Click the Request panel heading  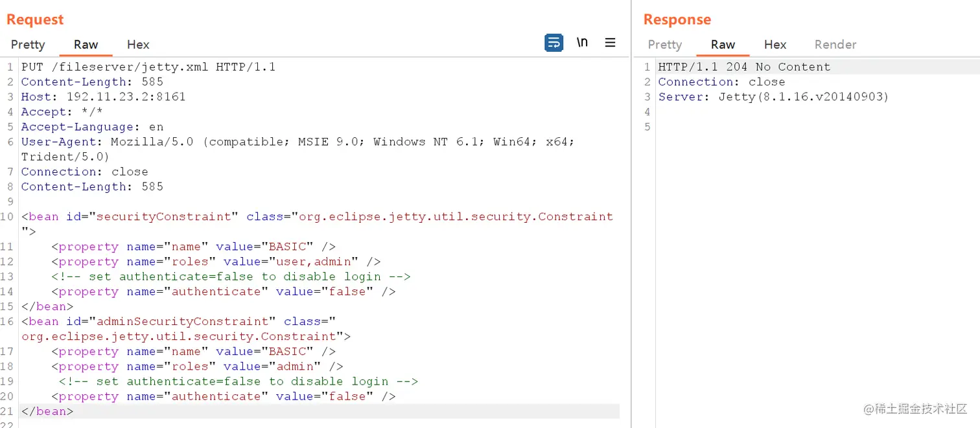tap(35, 19)
